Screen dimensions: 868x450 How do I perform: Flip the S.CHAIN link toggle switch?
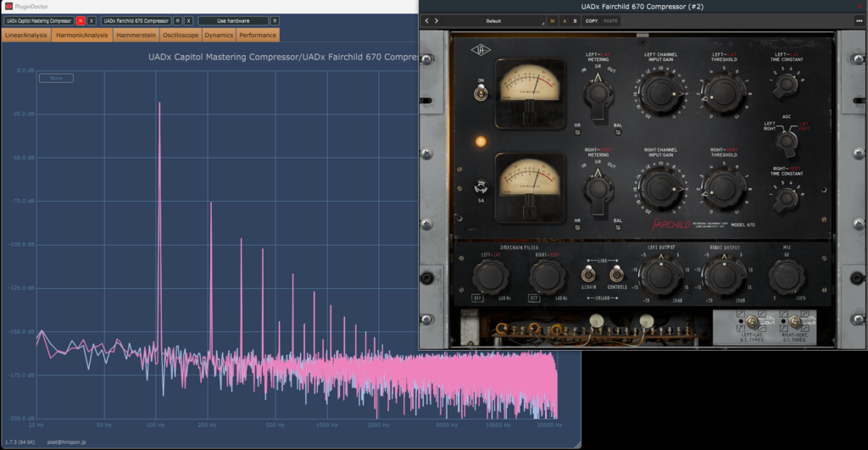click(x=588, y=274)
